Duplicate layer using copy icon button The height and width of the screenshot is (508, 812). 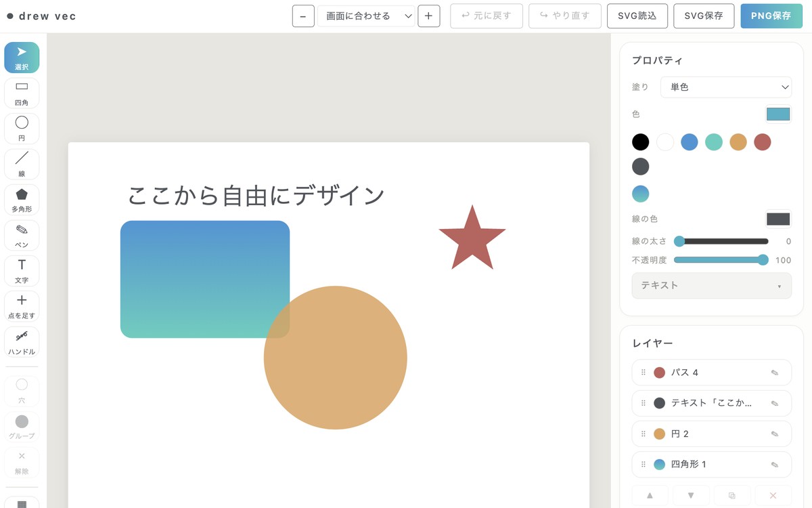(732, 496)
